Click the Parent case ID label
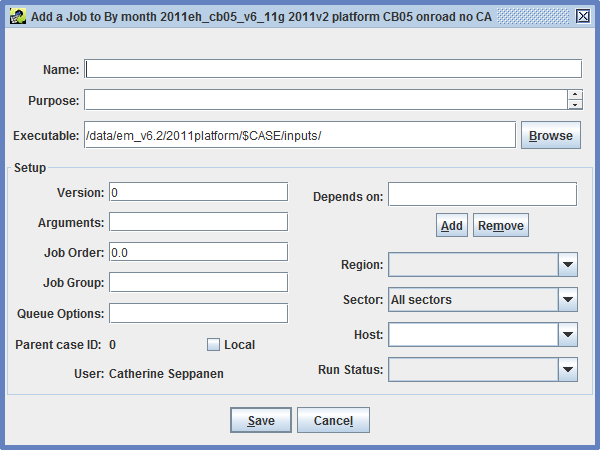This screenshot has height=450, width=600. 58,344
